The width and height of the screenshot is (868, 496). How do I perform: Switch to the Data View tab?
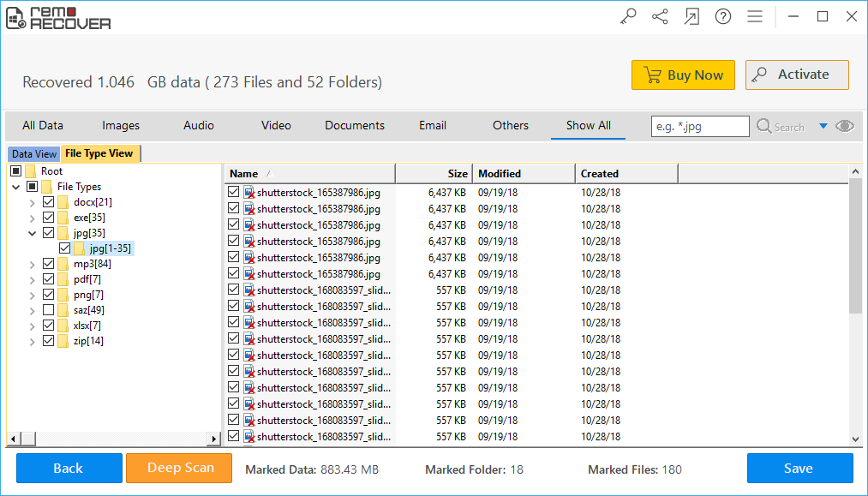[x=33, y=153]
